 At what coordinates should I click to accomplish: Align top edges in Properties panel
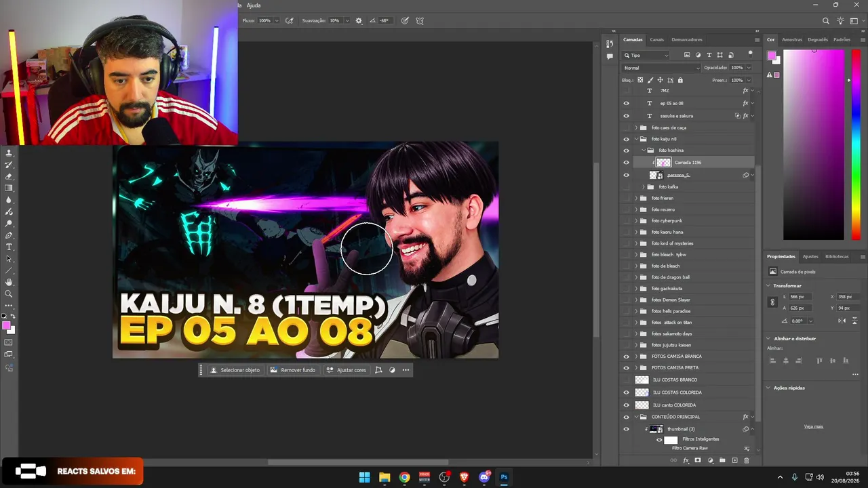point(819,361)
